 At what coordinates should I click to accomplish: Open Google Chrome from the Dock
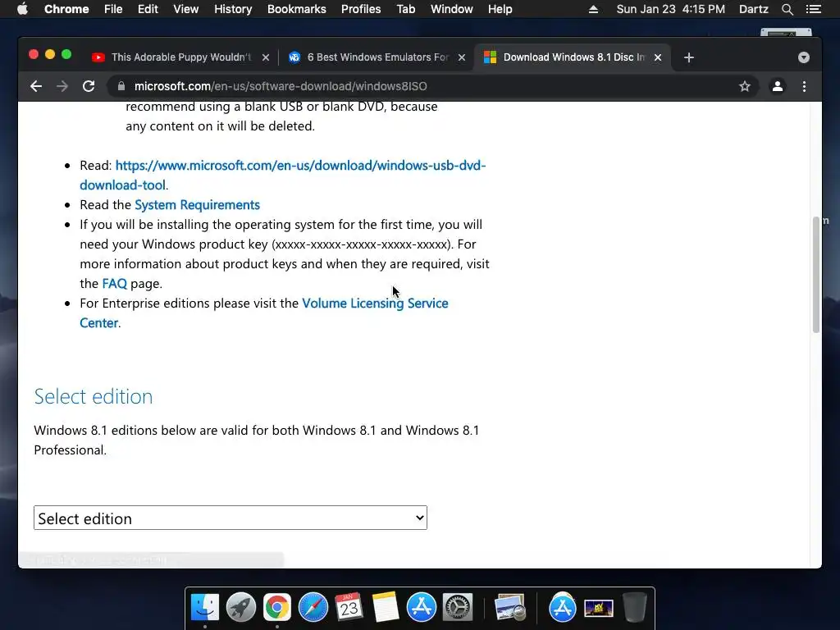(x=277, y=608)
